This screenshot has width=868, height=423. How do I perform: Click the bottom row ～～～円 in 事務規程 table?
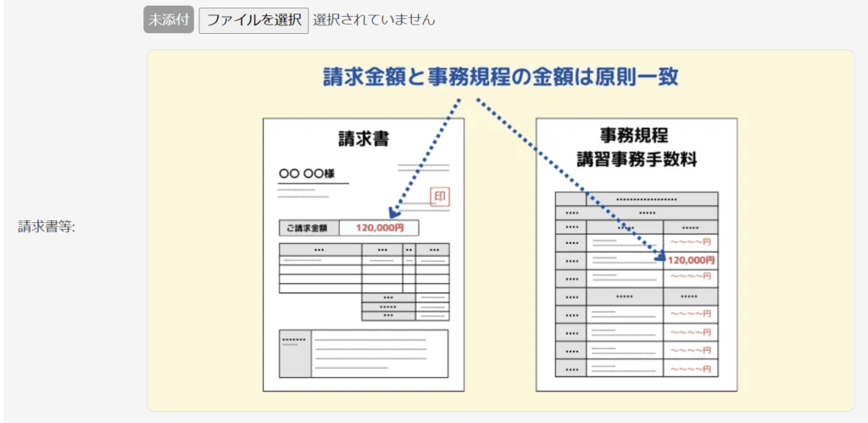[691, 369]
